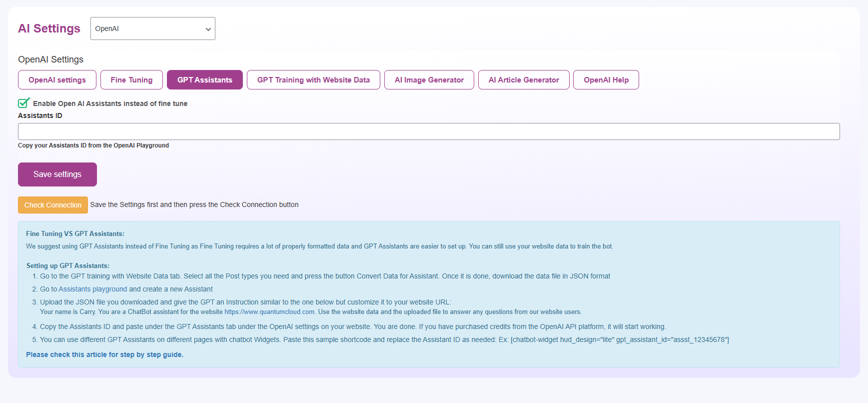Follow the quantumcloud.com website link

[x=269, y=312]
